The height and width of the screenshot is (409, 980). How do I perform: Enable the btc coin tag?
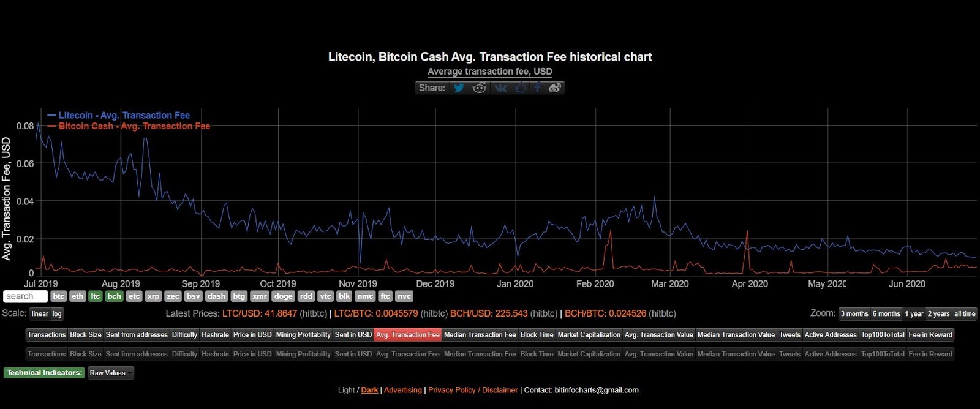tap(58, 296)
